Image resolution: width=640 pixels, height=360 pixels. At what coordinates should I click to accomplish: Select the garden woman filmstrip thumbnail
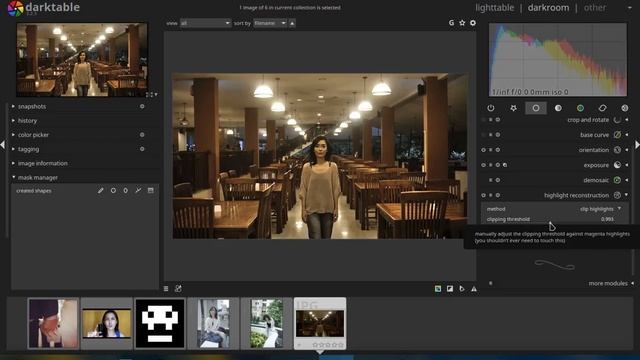pos(267,323)
